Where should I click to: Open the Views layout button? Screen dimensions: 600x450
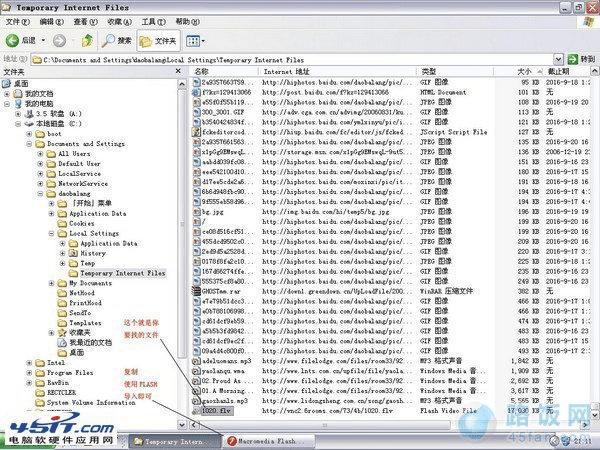(193, 40)
